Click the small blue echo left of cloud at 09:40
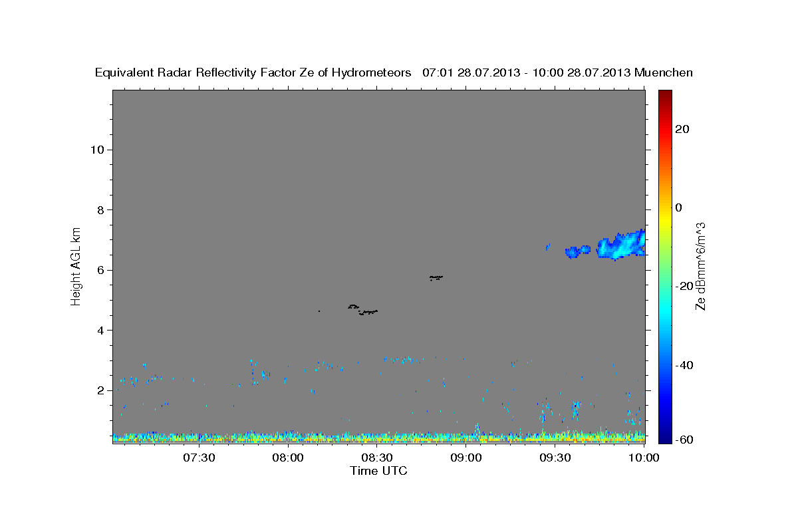The height and width of the screenshot is (532, 798). pyautogui.click(x=577, y=251)
